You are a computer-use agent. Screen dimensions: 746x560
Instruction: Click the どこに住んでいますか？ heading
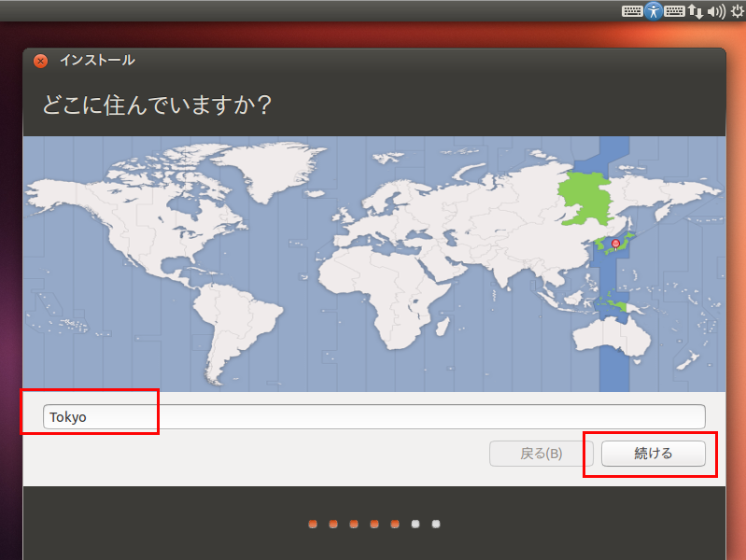pyautogui.click(x=157, y=105)
